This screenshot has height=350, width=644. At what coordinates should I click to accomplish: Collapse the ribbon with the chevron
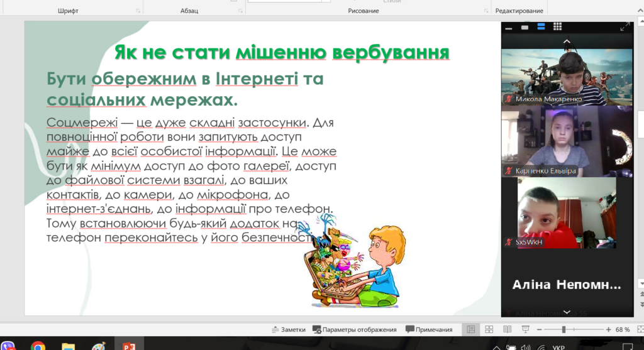tap(640, 11)
